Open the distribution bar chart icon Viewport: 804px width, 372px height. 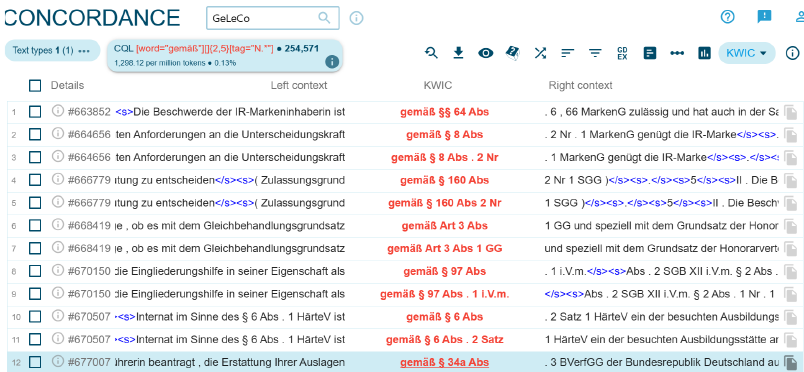click(705, 53)
